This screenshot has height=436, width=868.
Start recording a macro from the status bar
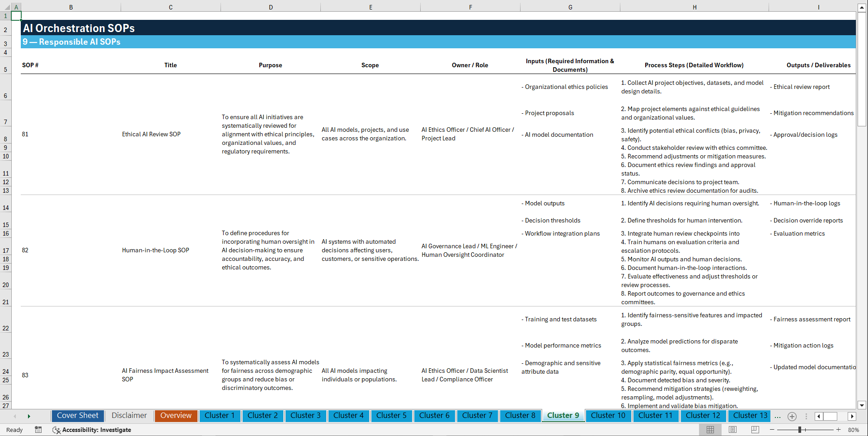38,430
